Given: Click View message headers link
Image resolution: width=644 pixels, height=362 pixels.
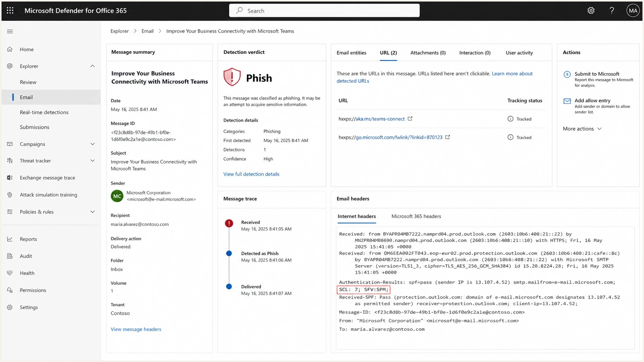Looking at the screenshot, I should tap(136, 329).
